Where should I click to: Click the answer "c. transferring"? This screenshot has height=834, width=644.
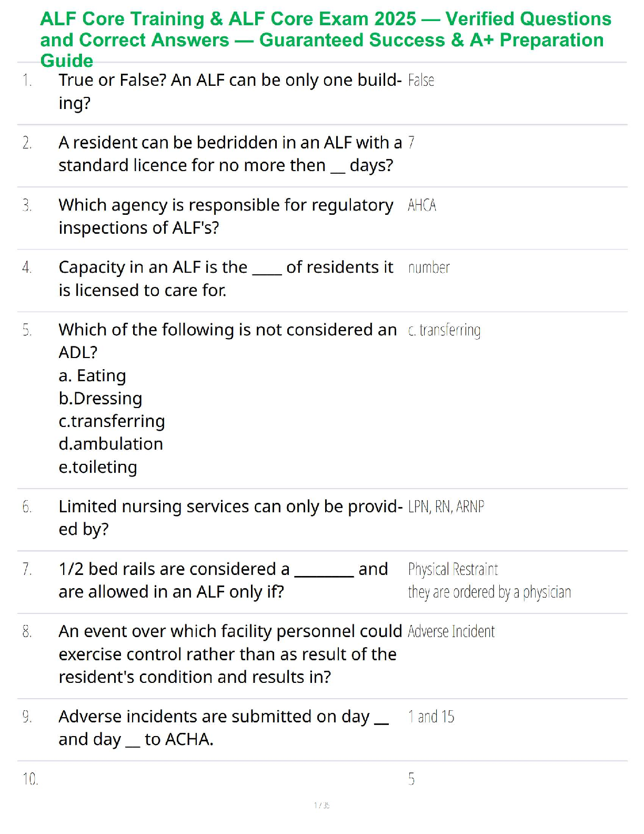pos(444,331)
